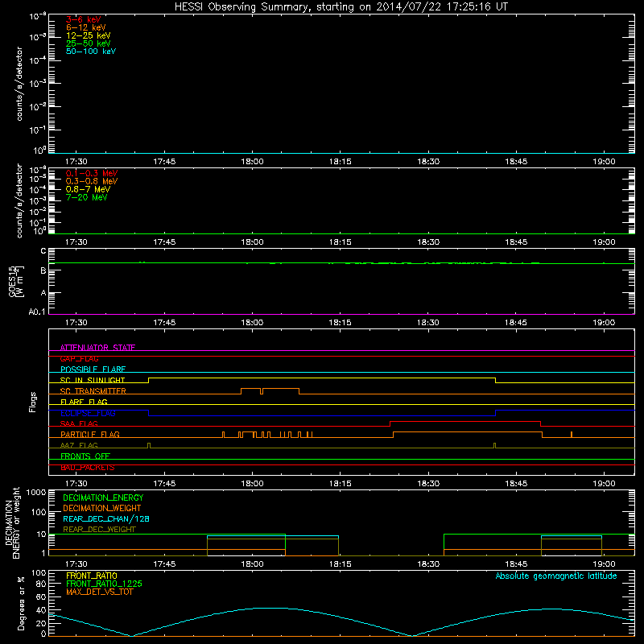
Task: Click the SAA_FLAG label
Action: 79,423
